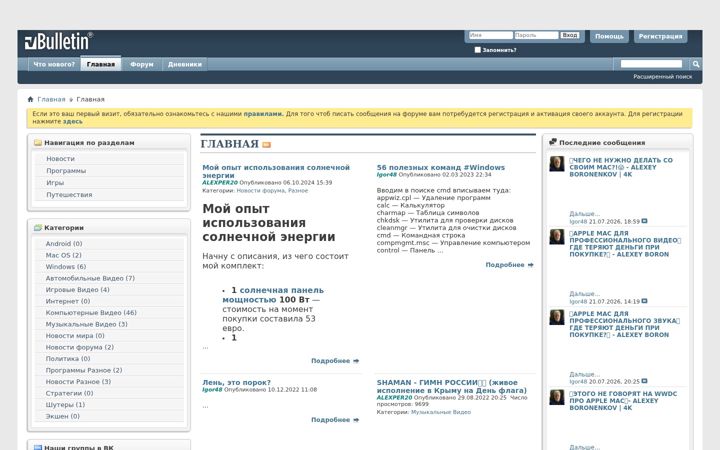Image resolution: width=720 pixels, height=450 pixels.
Task: Open recent post ЭТОГО НЕ ГОВОРЯТ НА WWDC
Action: pos(623,401)
